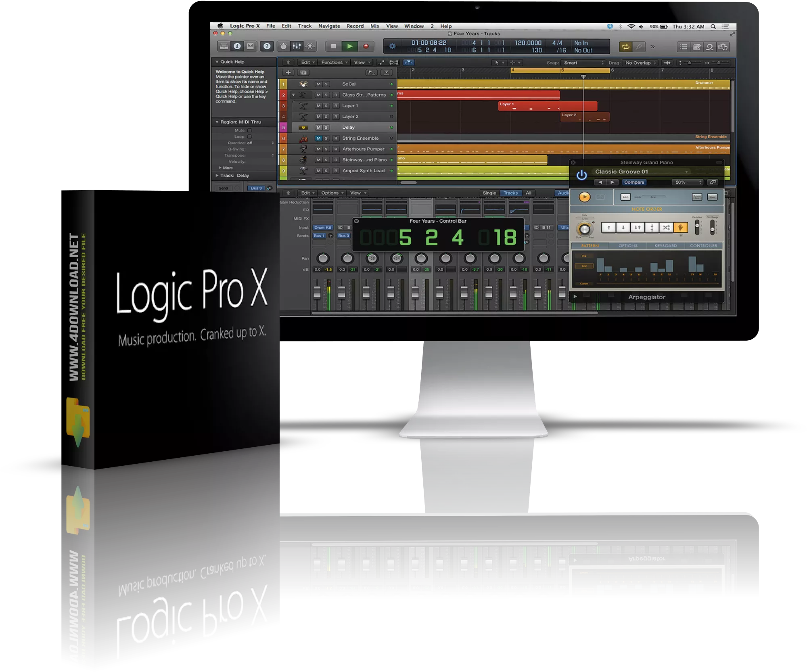
Task: Stop playback with the Stop button
Action: pos(333,46)
